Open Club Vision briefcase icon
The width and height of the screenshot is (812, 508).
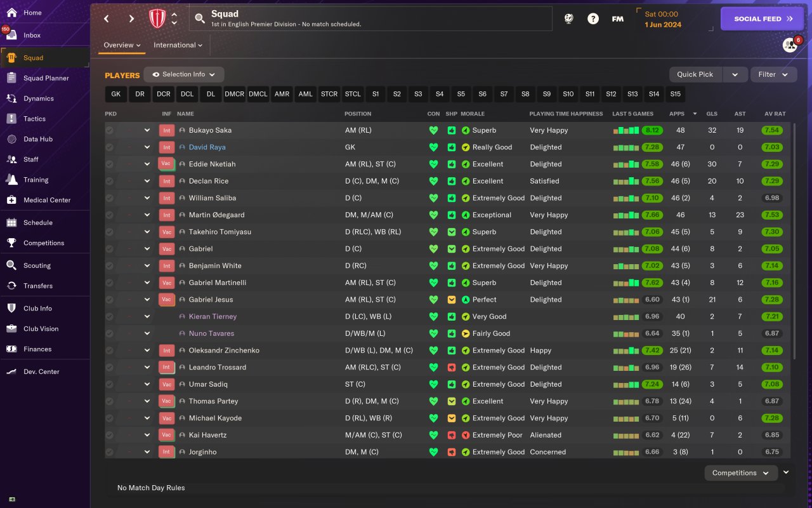11,329
